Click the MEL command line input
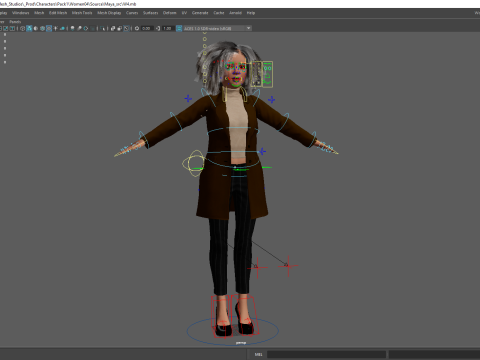 [326, 354]
